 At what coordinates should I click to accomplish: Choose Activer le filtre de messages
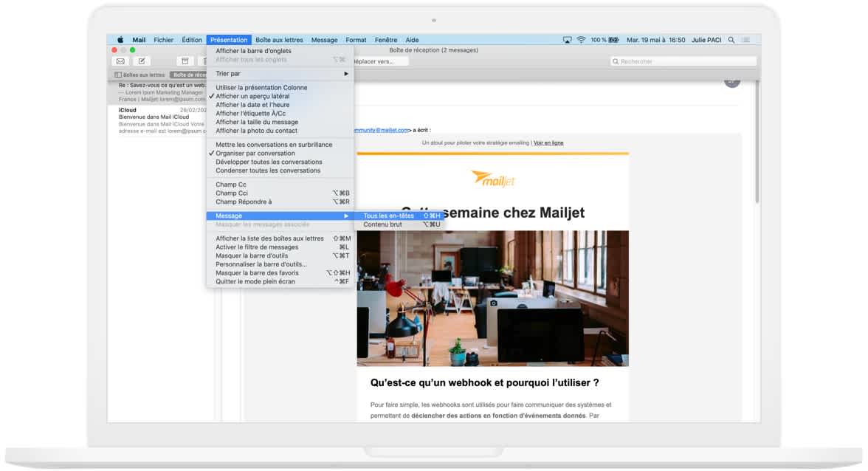pos(280,247)
